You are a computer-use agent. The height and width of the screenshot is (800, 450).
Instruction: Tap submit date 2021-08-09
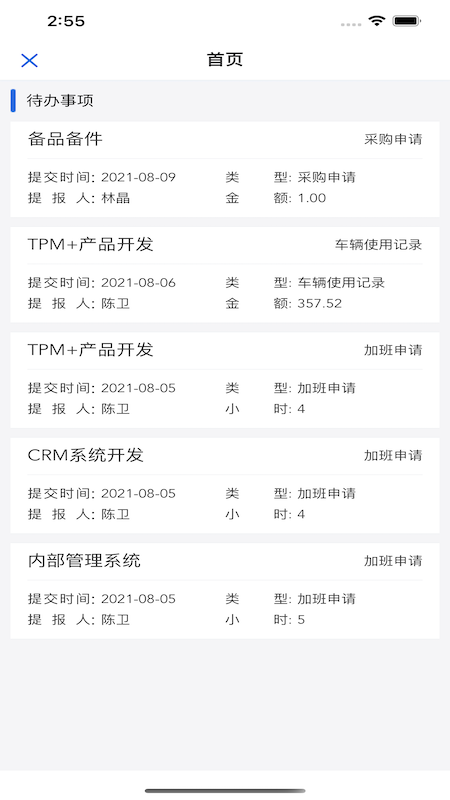(x=138, y=178)
